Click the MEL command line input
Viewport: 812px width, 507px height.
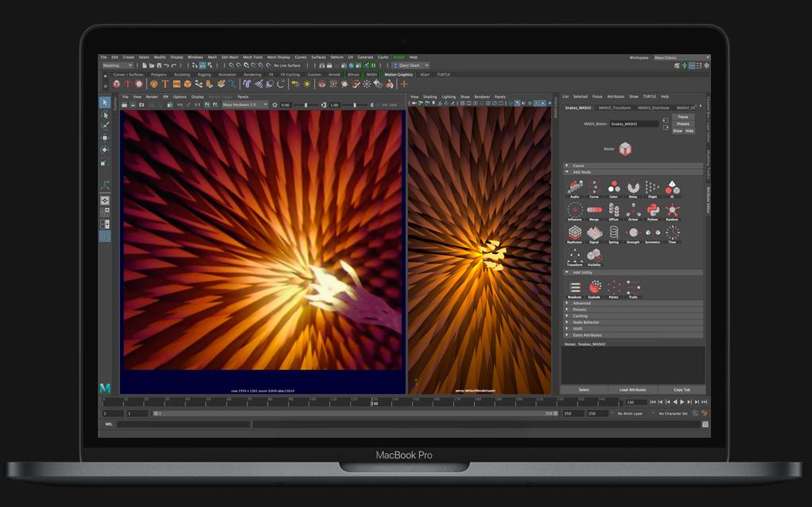pos(184,424)
